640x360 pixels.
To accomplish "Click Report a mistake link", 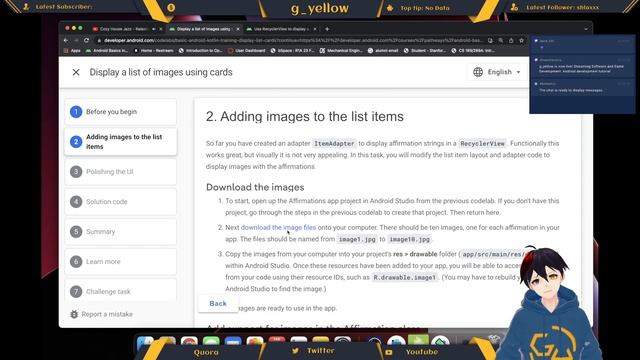I will pos(102,314).
